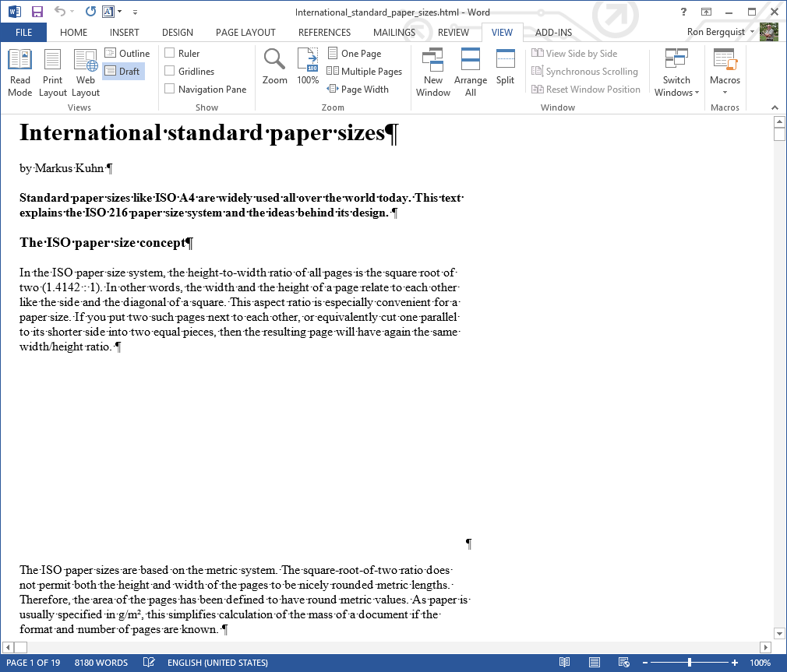
Task: Open the Page Layout tab
Action: (x=245, y=32)
